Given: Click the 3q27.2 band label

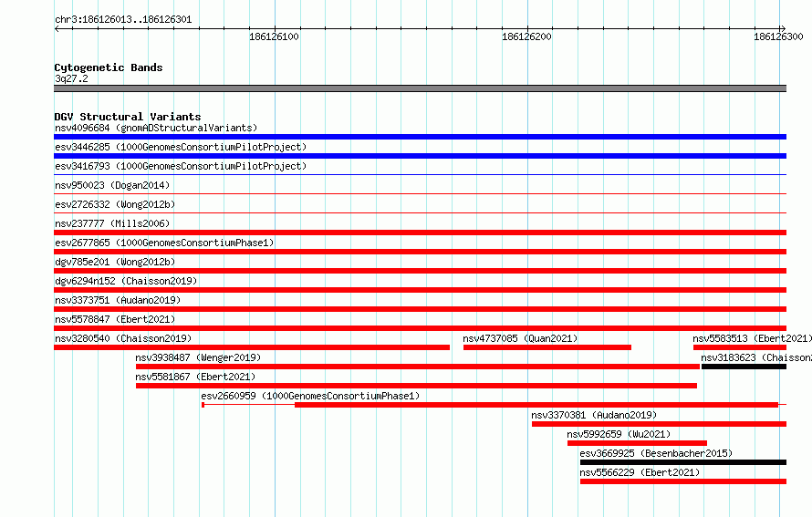Looking at the screenshot, I should pos(71,78).
